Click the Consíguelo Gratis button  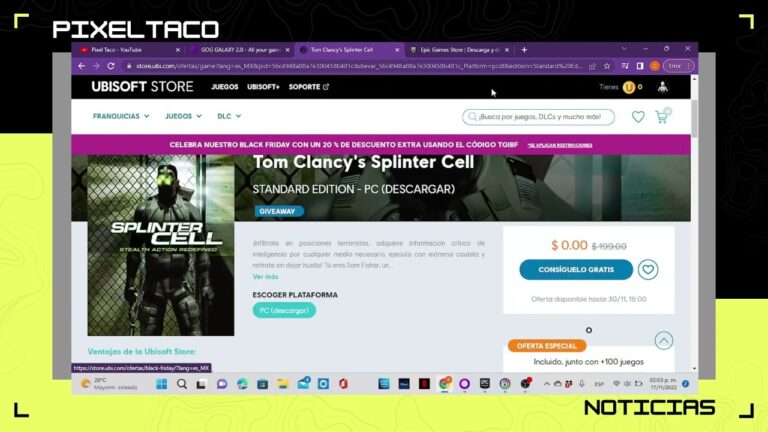[x=576, y=269]
